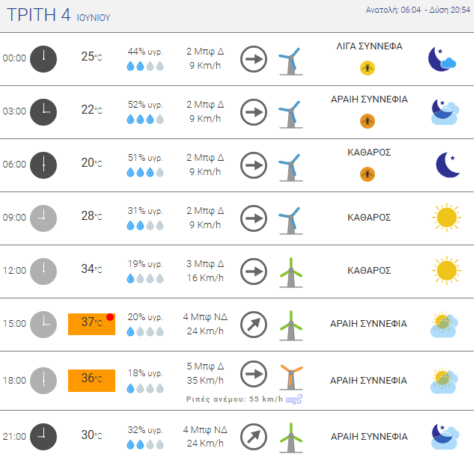The image size is (476, 457).
Task: Click the green wind turbine at 12:00
Action: [291, 272]
